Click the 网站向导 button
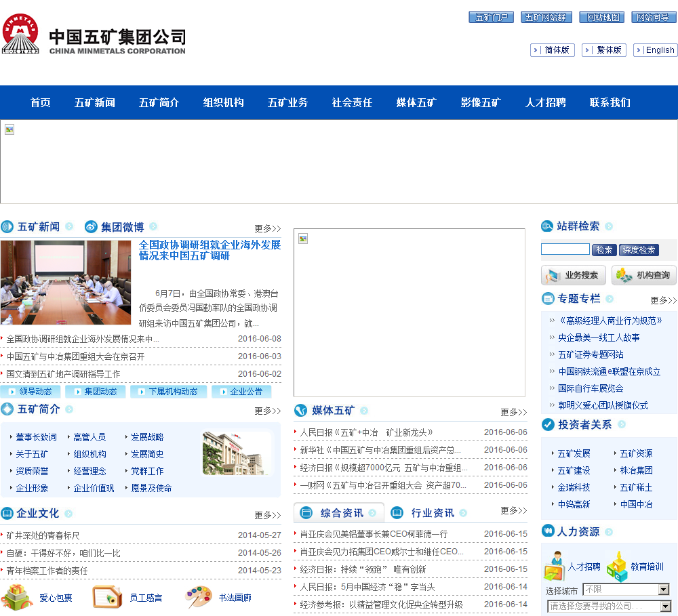This screenshot has width=678, height=616. coord(654,18)
